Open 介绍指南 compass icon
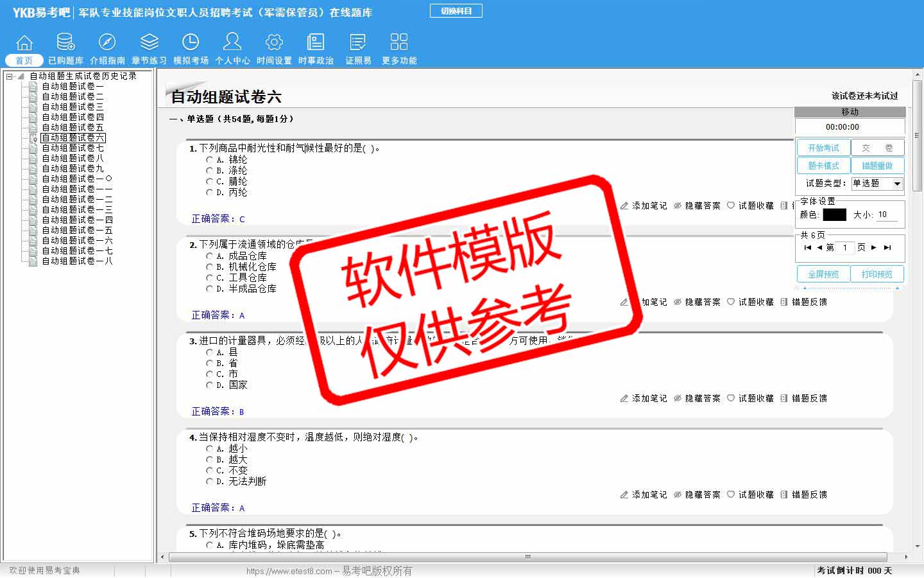 point(107,42)
